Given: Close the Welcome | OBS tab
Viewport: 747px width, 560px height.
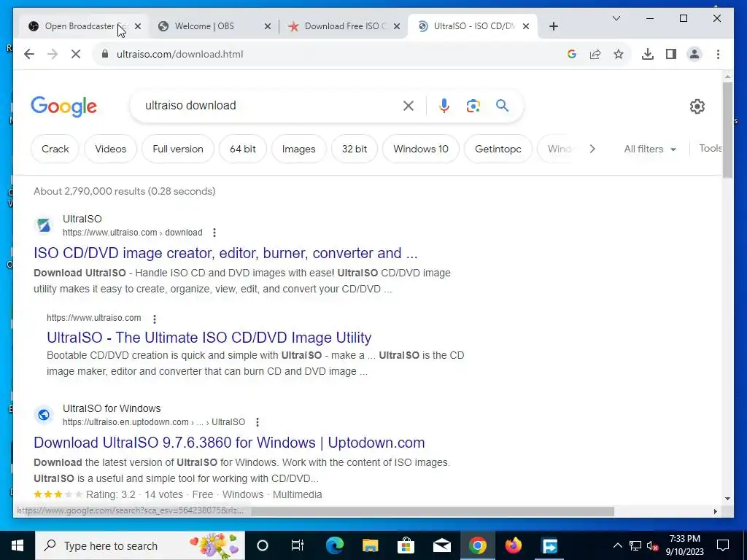Looking at the screenshot, I should tap(268, 27).
